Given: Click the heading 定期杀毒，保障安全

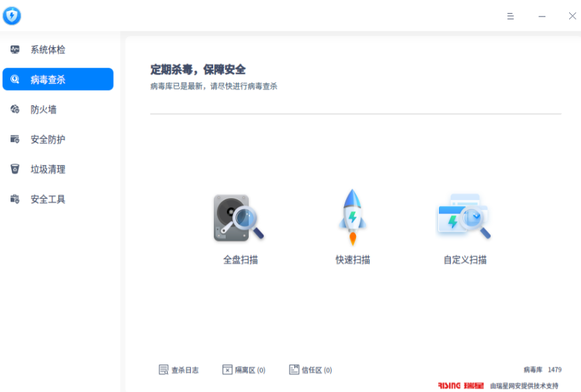Looking at the screenshot, I should tap(198, 69).
